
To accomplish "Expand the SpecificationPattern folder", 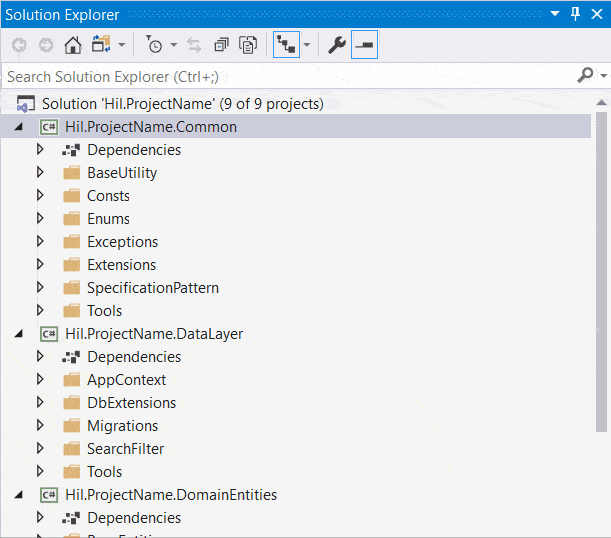I will (40, 287).
